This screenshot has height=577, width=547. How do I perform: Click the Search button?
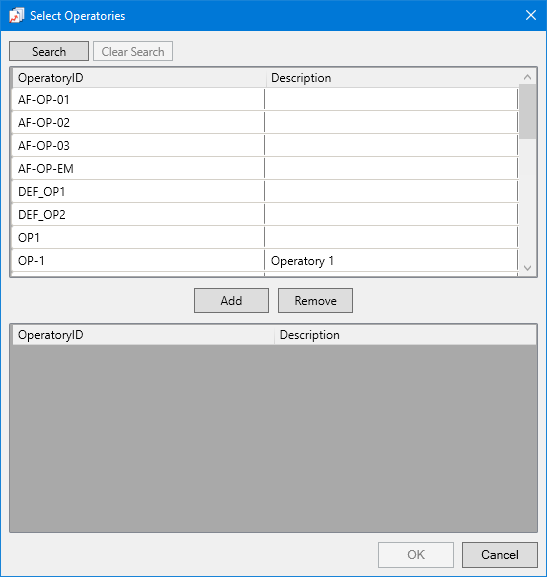click(x=49, y=51)
